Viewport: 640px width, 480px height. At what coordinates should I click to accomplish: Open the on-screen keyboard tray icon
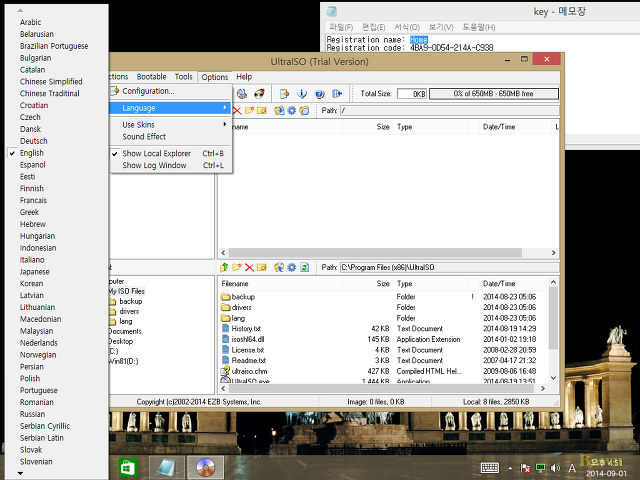[x=490, y=468]
